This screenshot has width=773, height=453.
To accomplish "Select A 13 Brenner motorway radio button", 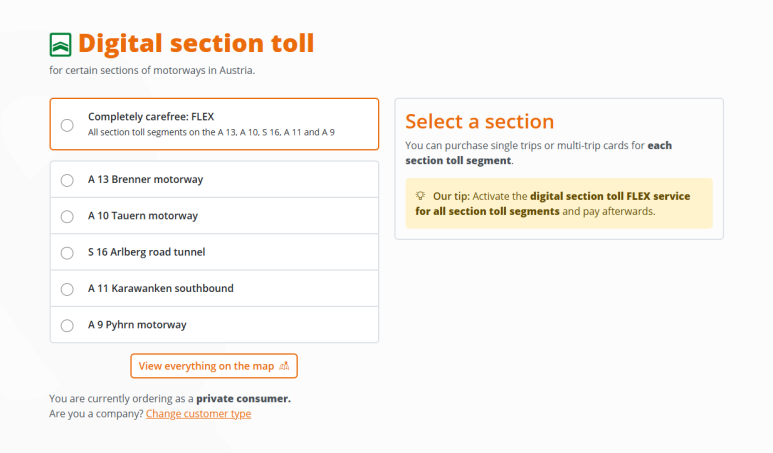I will pos(67,180).
